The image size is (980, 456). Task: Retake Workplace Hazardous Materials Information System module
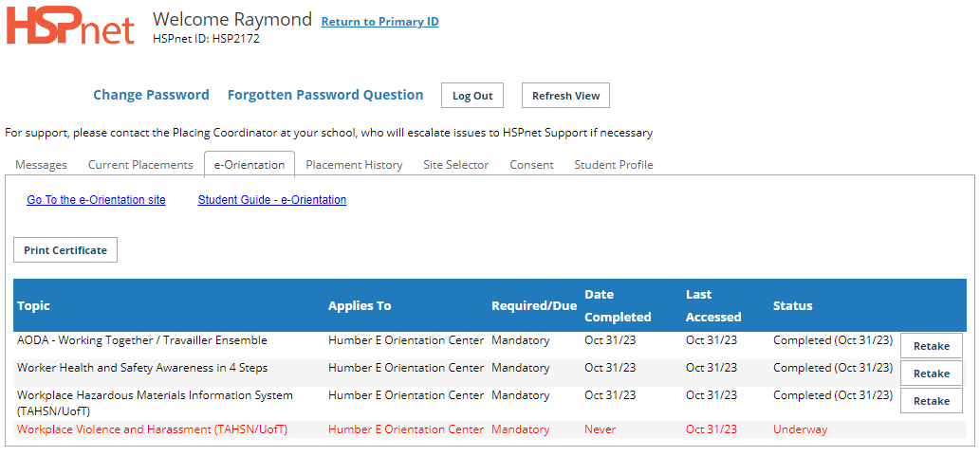[x=932, y=401]
